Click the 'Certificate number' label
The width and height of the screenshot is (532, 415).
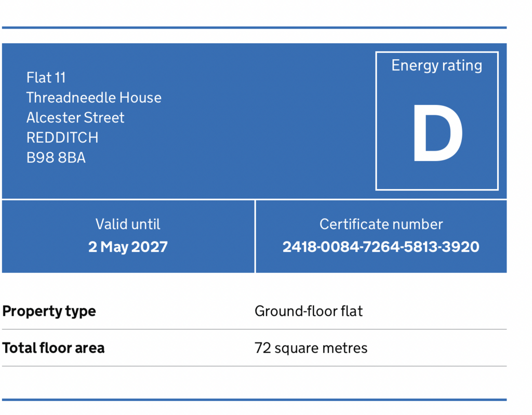pyautogui.click(x=381, y=224)
